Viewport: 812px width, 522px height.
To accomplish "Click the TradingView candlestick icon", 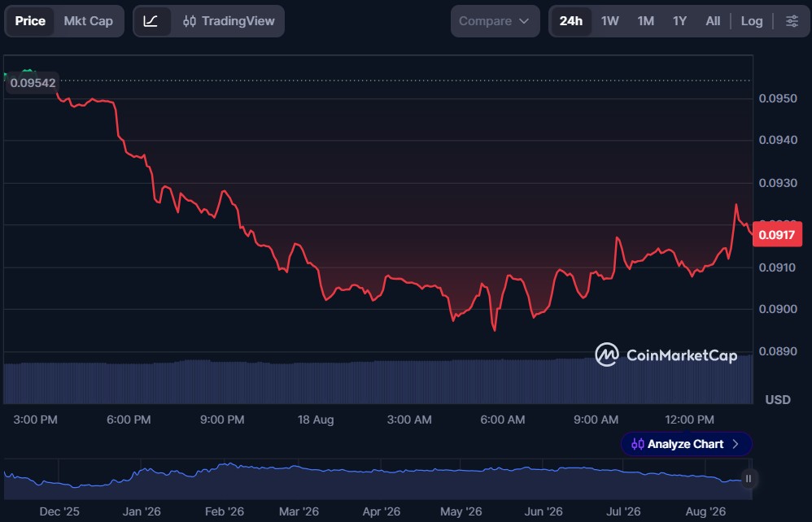I will click(190, 21).
